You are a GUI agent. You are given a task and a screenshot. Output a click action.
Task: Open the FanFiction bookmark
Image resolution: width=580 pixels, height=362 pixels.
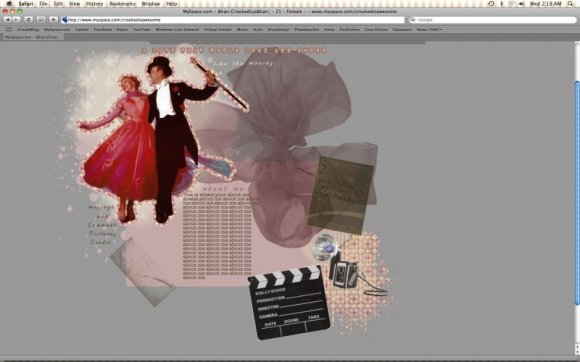tap(350, 30)
